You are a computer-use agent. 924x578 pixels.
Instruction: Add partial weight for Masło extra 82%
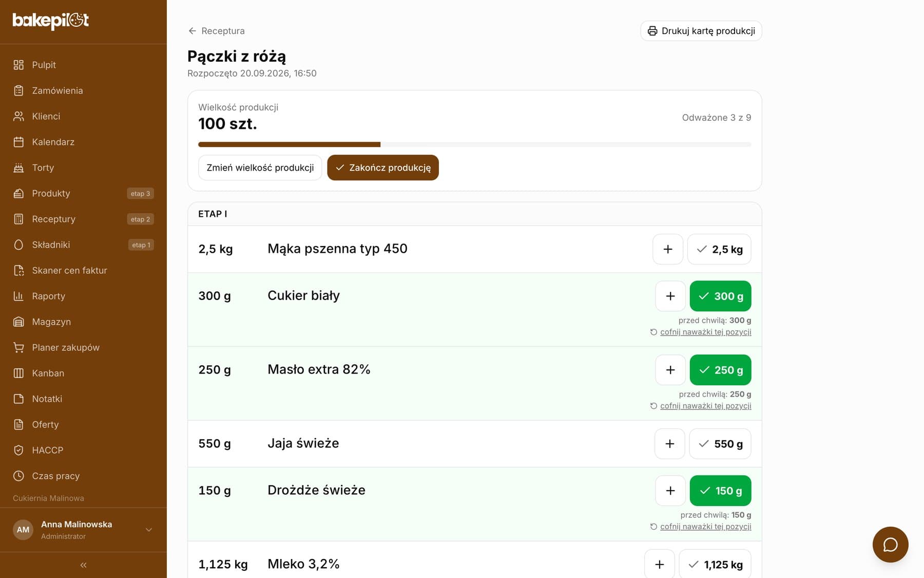click(670, 370)
